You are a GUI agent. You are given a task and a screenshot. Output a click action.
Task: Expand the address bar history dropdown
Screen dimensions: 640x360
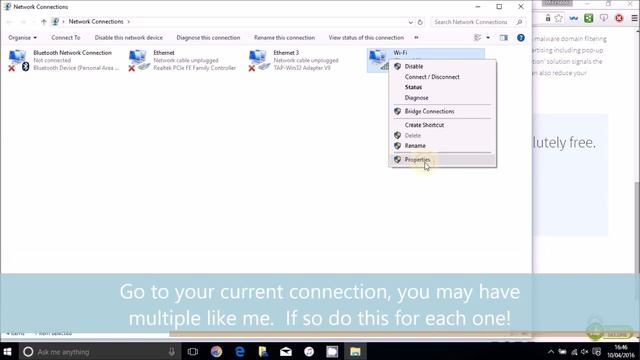point(411,22)
